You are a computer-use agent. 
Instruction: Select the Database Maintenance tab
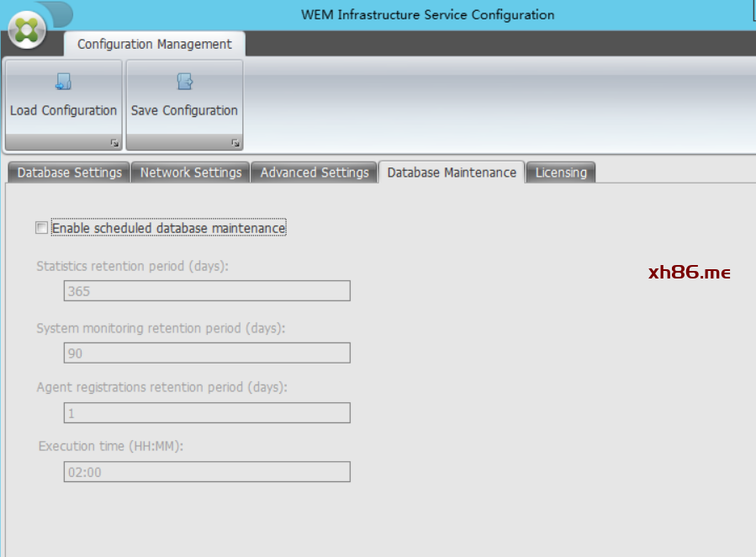[452, 172]
